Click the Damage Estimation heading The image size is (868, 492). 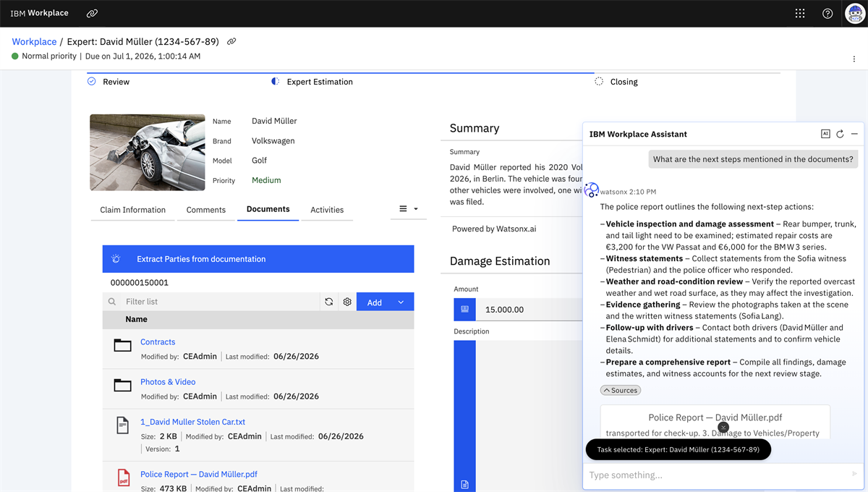pos(500,260)
